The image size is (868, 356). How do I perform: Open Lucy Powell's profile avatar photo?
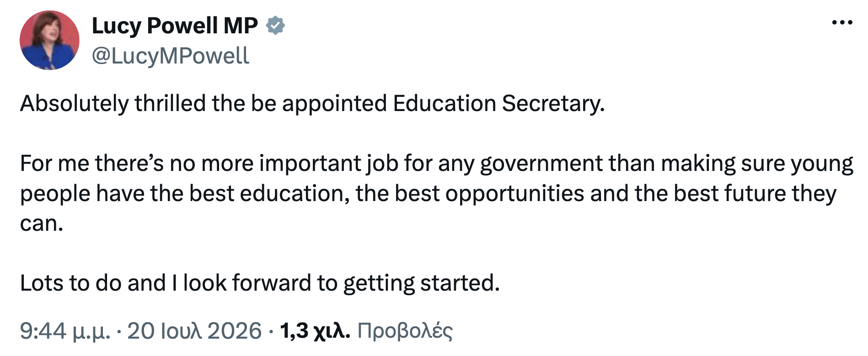49,40
